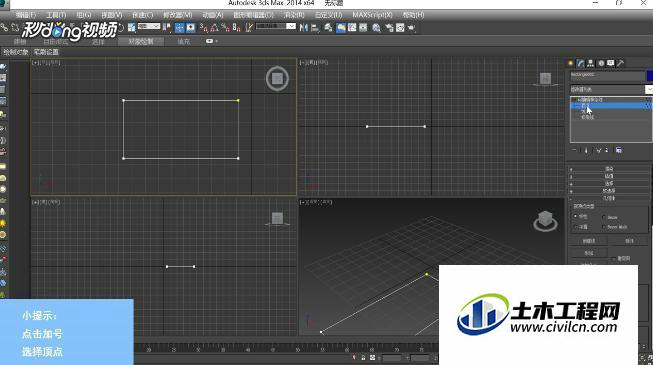This screenshot has height=365, width=653.
Task: Toggle the Ribbon display icon
Action: coord(341,28)
